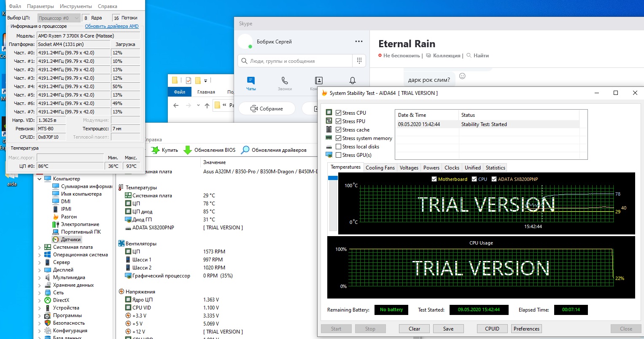Open the Инструменты menu in Core Temp

[76, 6]
